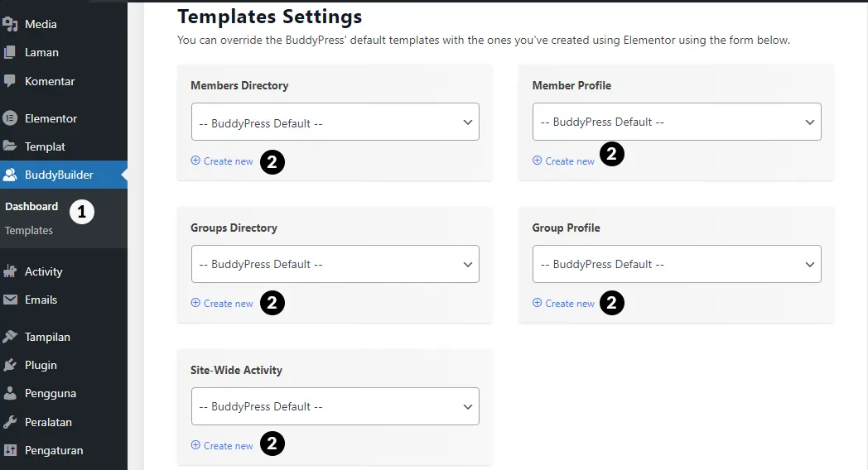Open the Members Directory template dropdown
868x470 pixels.
(335, 122)
